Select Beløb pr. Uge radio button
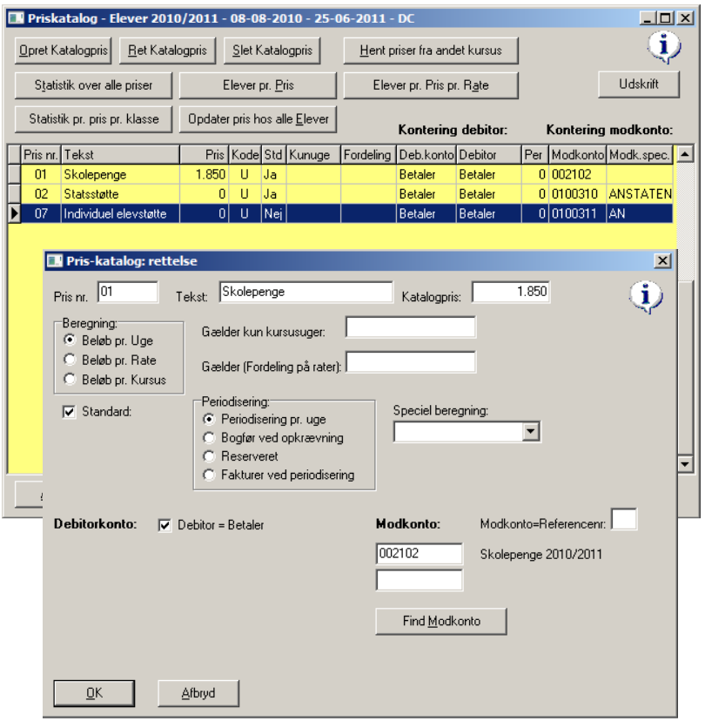 (x=69, y=340)
